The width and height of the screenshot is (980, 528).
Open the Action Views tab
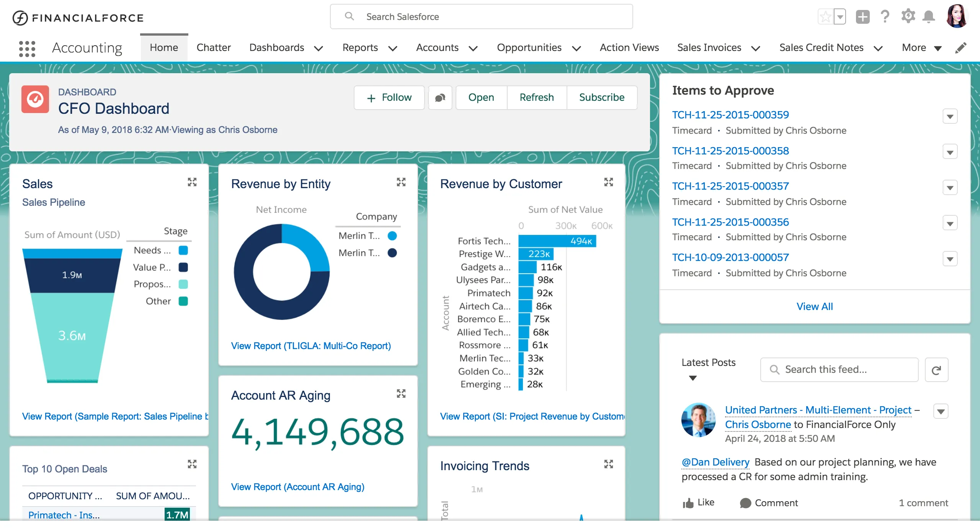(x=629, y=48)
